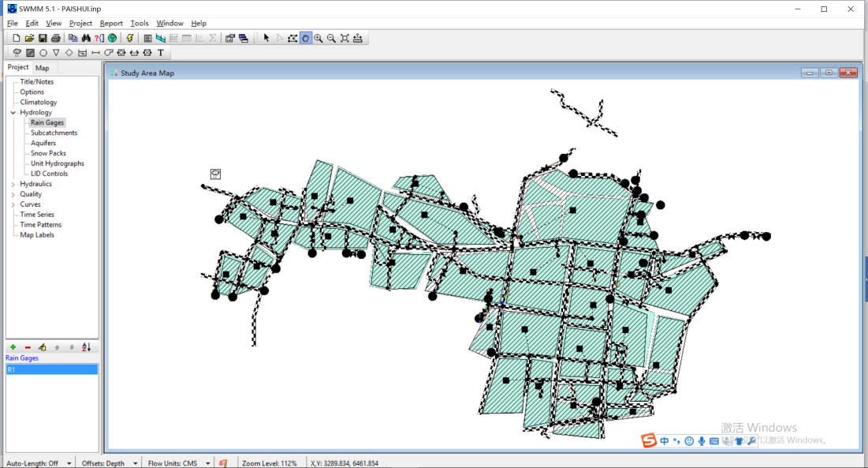Click the Run Simulation lightning icon
This screenshot has width=868, height=468.
(x=130, y=38)
